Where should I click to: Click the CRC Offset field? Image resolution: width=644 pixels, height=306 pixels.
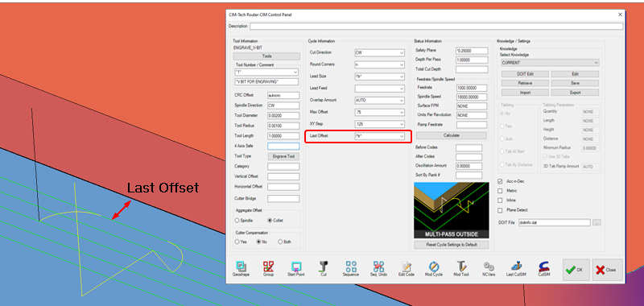(x=283, y=95)
